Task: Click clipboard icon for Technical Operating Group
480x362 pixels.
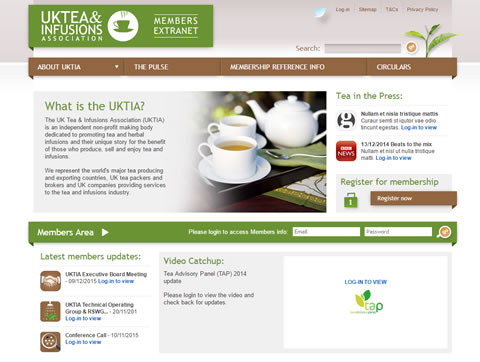Action: 50,311
